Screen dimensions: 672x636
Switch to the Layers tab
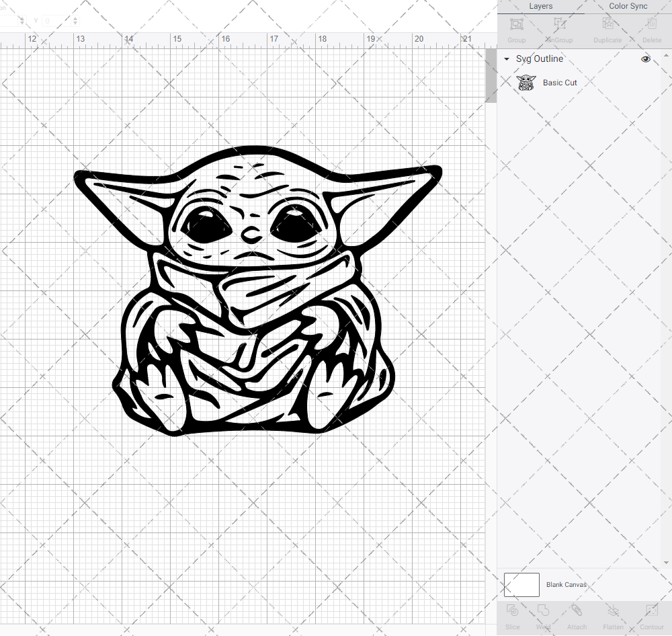[x=540, y=7]
